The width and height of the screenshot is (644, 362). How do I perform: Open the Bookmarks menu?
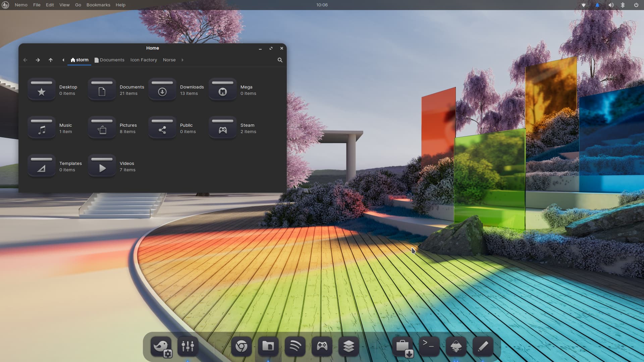[x=98, y=5]
